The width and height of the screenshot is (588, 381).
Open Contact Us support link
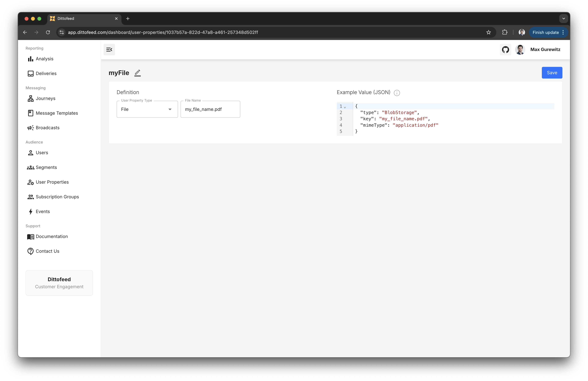click(47, 251)
